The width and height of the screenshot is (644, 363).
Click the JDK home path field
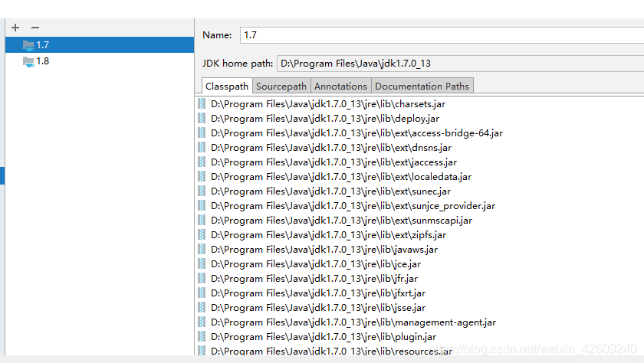pos(461,64)
